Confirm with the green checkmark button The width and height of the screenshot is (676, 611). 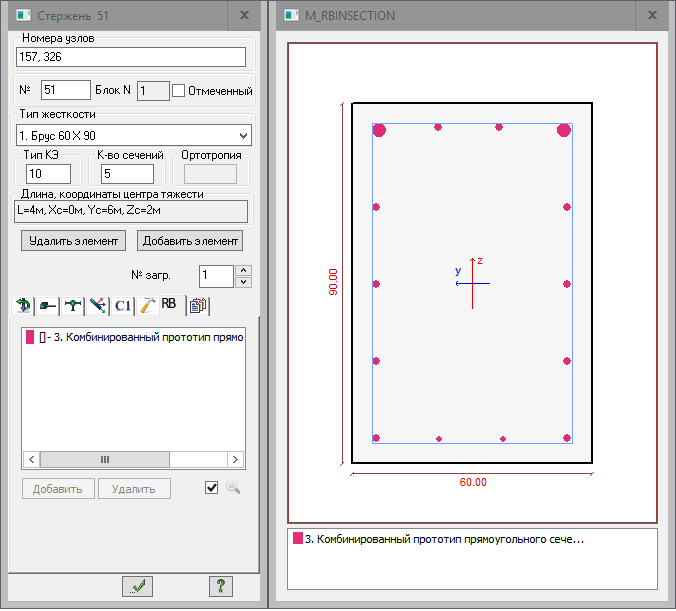pos(137,587)
